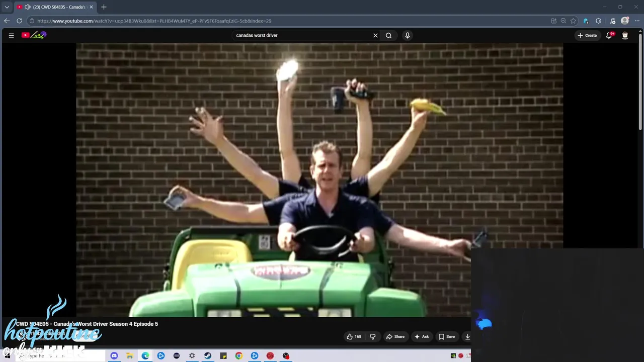Dislike the video
Screen dimensions: 644x362
pos(373,337)
